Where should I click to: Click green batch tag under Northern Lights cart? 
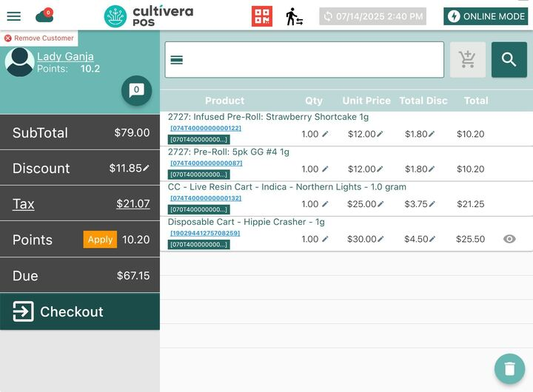click(198, 209)
